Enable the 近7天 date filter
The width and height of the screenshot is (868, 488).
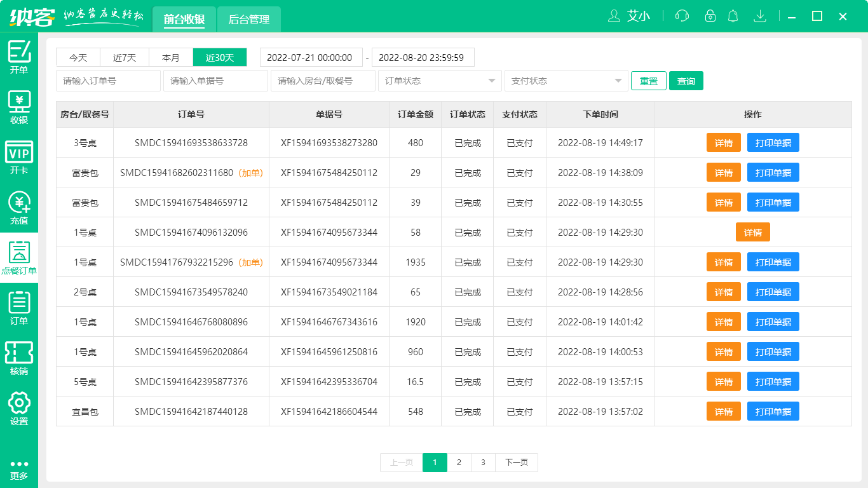pyautogui.click(x=124, y=57)
